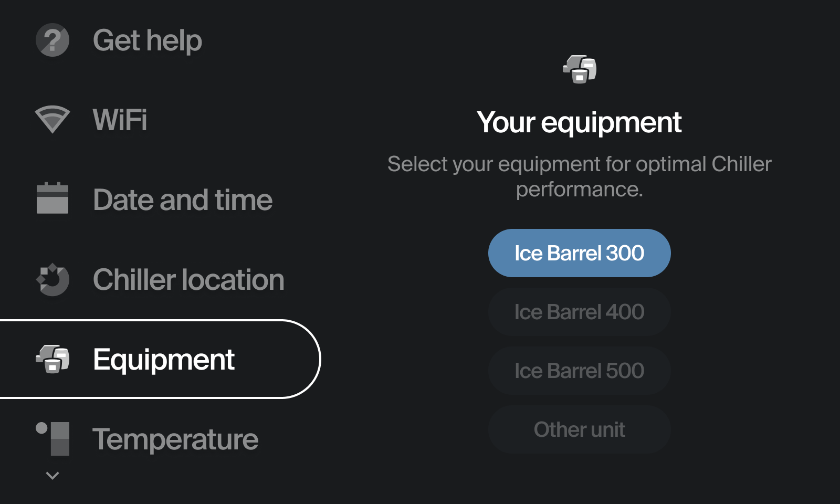
Task: Expand more settings with down chevron
Action: (x=52, y=476)
